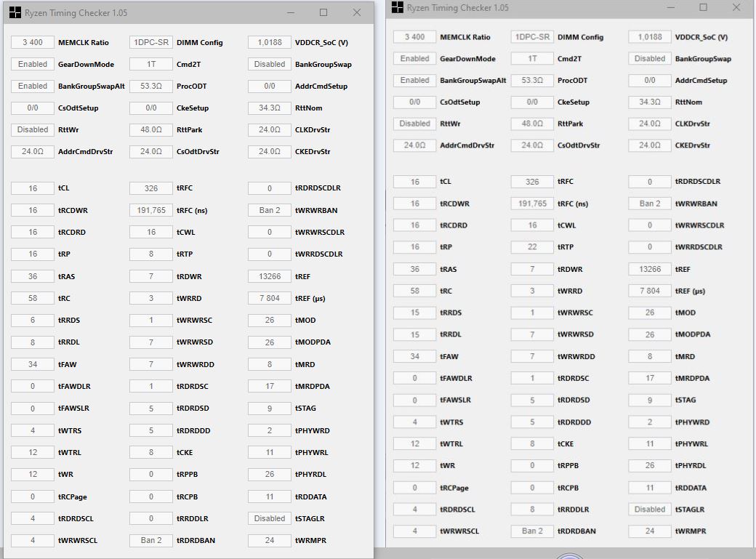
Task: Select the tREF 13266 field in the left window
Action: [x=270, y=276]
